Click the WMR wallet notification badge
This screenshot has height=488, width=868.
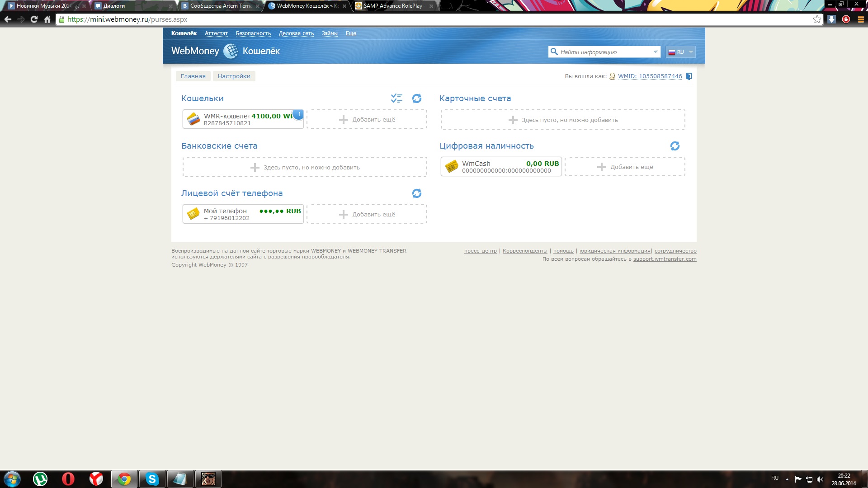coord(299,114)
